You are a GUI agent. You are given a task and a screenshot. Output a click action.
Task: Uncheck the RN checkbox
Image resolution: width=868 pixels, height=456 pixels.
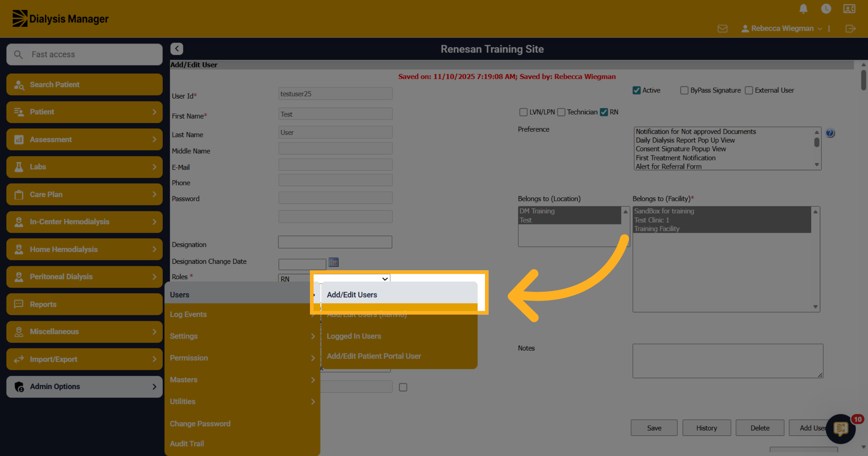(604, 112)
